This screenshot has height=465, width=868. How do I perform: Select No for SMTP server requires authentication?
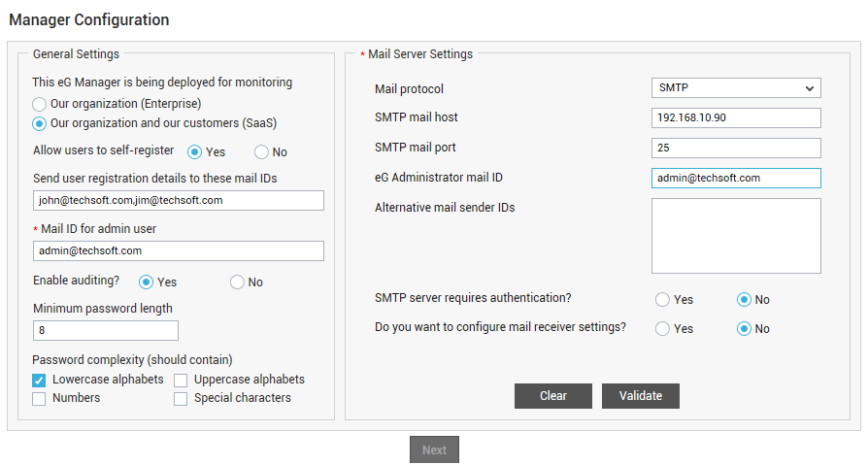click(x=744, y=299)
